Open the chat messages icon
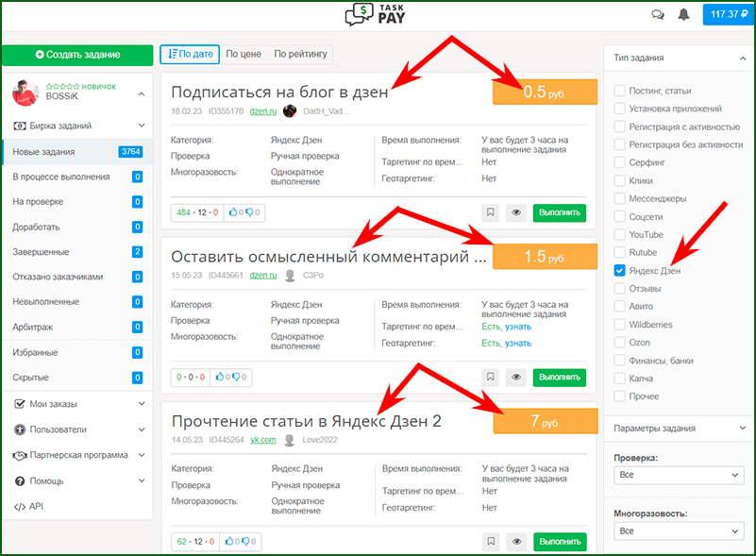 point(658,15)
